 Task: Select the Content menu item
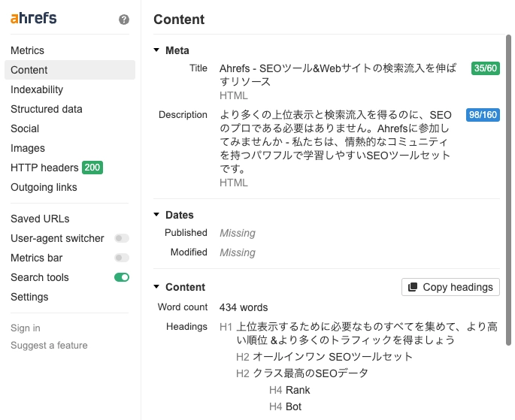[70, 70]
